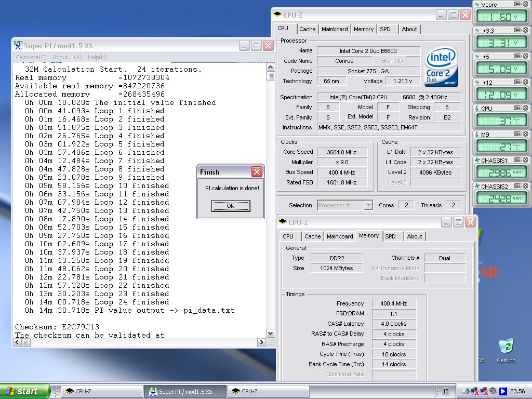Viewport: 532px width, 399px height.
Task: Close the CHASSIS2 fan gadget
Action: click(525, 186)
